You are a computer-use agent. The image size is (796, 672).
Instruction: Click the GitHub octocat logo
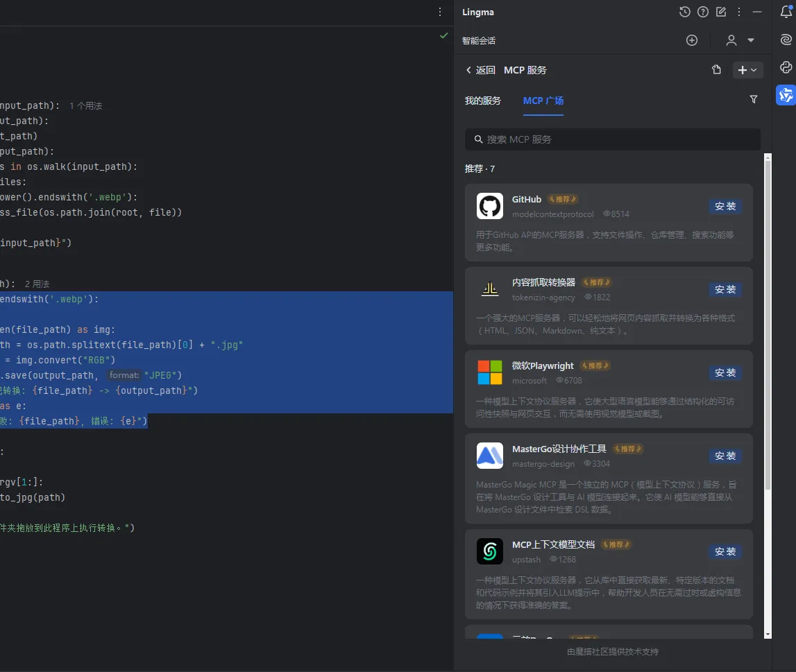pyautogui.click(x=490, y=206)
